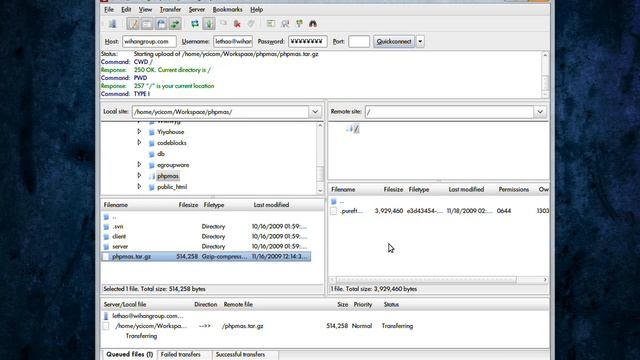Switch to the Failed transfers tab
Image resolution: width=640 pixels, height=360 pixels.
click(x=180, y=355)
